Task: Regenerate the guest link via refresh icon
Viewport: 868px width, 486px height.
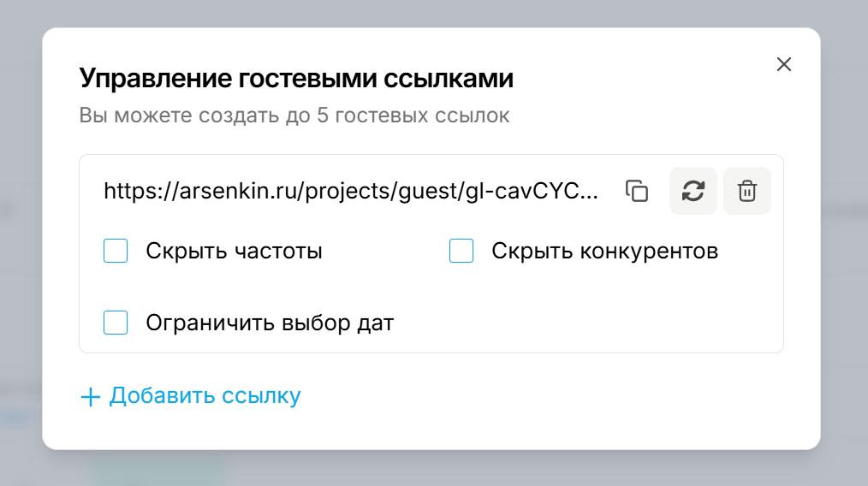Action: pyautogui.click(x=693, y=191)
